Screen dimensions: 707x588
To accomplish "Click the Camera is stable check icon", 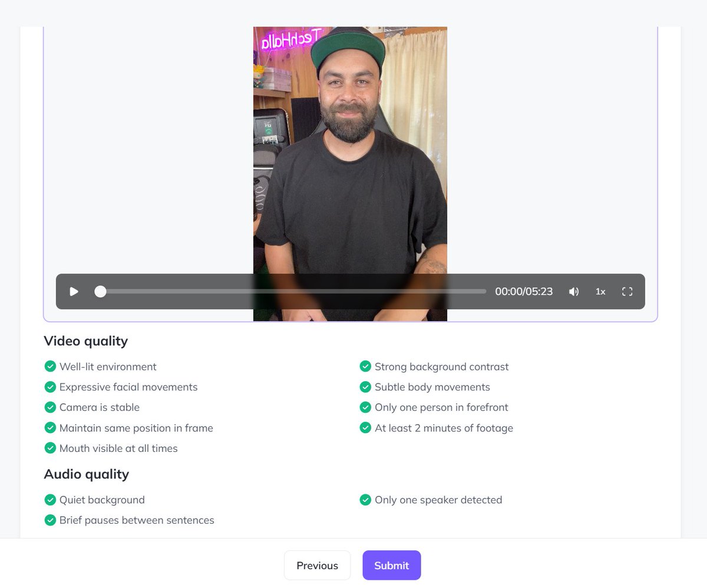I will (50, 407).
